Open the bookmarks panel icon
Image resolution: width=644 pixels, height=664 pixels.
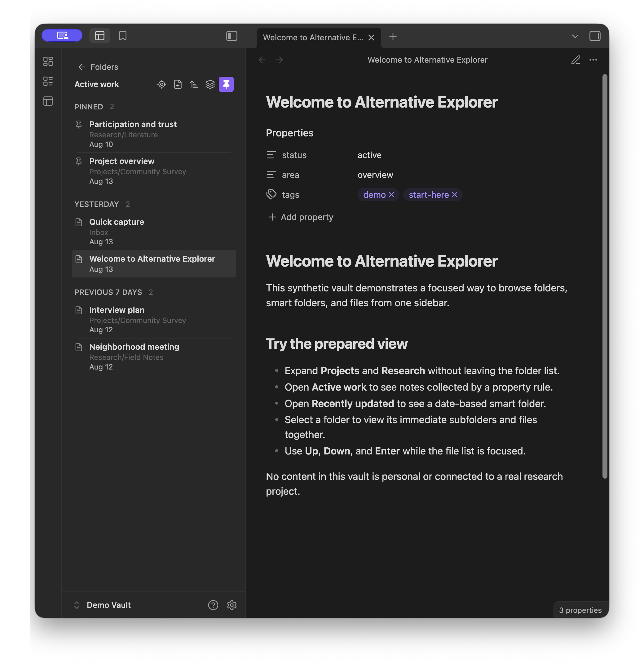123,36
